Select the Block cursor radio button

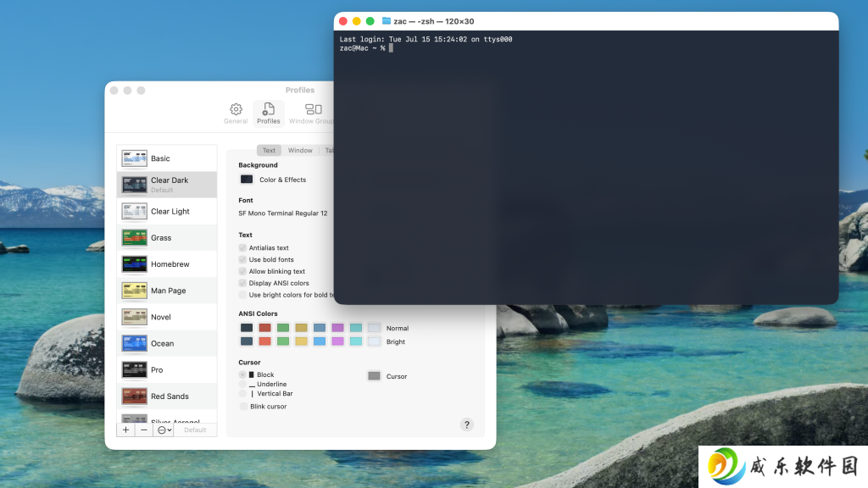pyautogui.click(x=242, y=374)
